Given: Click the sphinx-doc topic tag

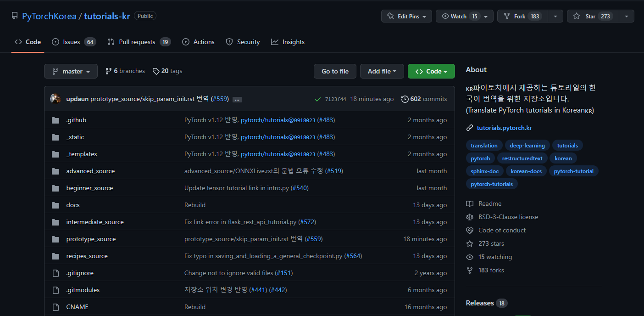Looking at the screenshot, I should (x=485, y=171).
